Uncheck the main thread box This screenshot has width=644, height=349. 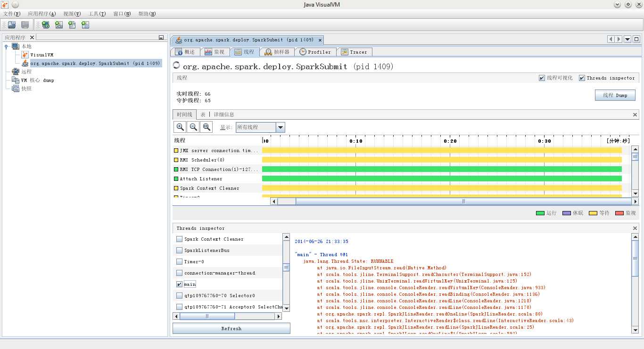(179, 284)
